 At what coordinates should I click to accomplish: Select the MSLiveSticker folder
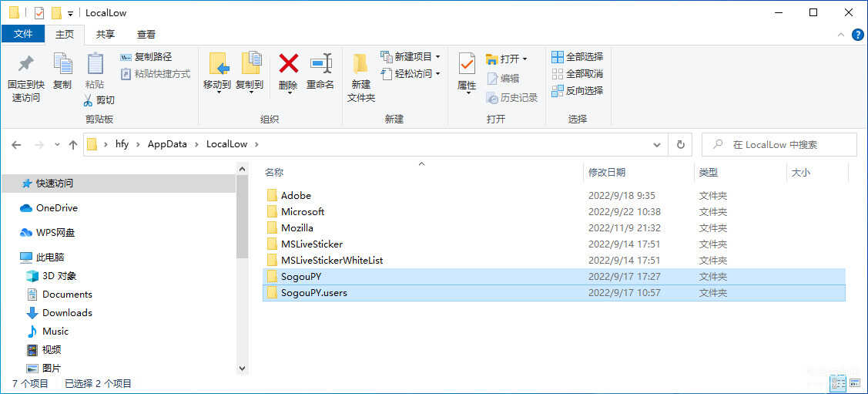pos(554,244)
